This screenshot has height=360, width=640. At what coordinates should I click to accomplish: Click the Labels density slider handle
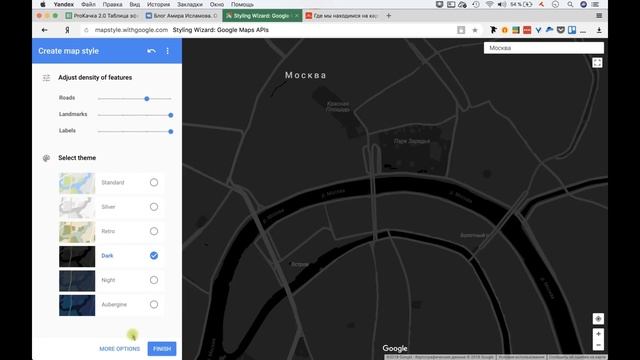point(171,131)
